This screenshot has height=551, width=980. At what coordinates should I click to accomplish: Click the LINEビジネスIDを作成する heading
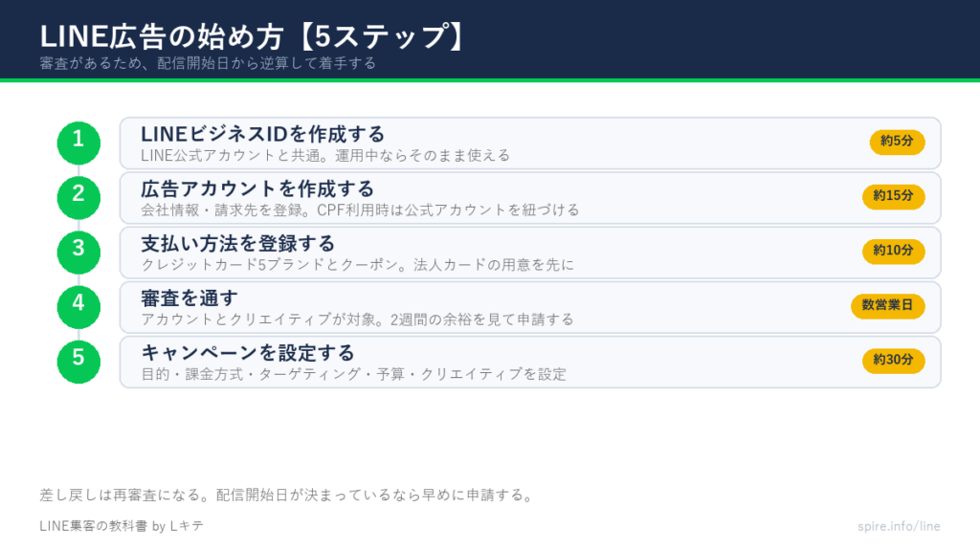262,134
